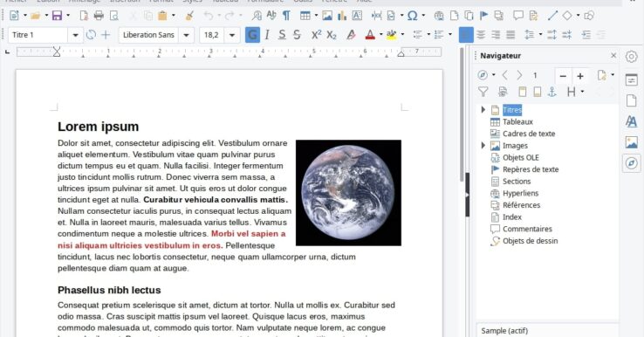The height and width of the screenshot is (337, 644).
Task: Center-align the paragraph
Action: 481,35
